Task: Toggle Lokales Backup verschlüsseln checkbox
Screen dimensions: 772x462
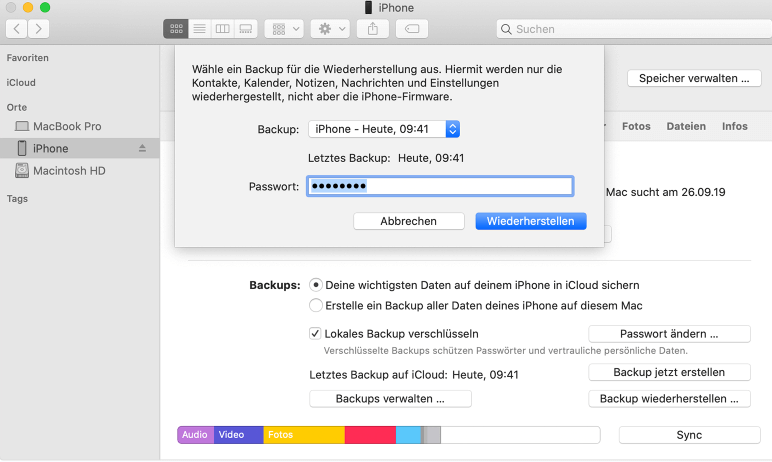Action: tap(315, 333)
